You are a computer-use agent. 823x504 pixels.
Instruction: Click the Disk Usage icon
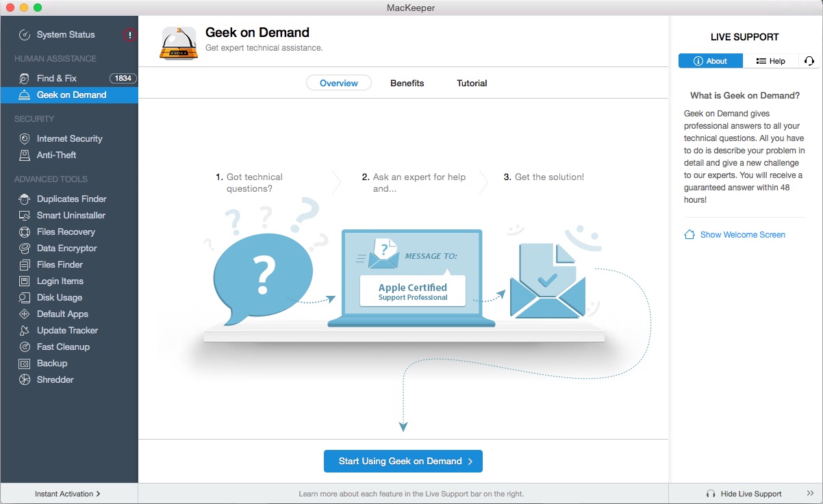point(25,298)
